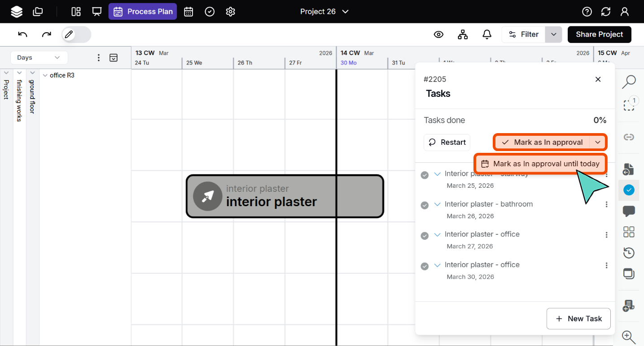This screenshot has height=346, width=644.
Task: Open the history clock icon
Action: coord(629,253)
